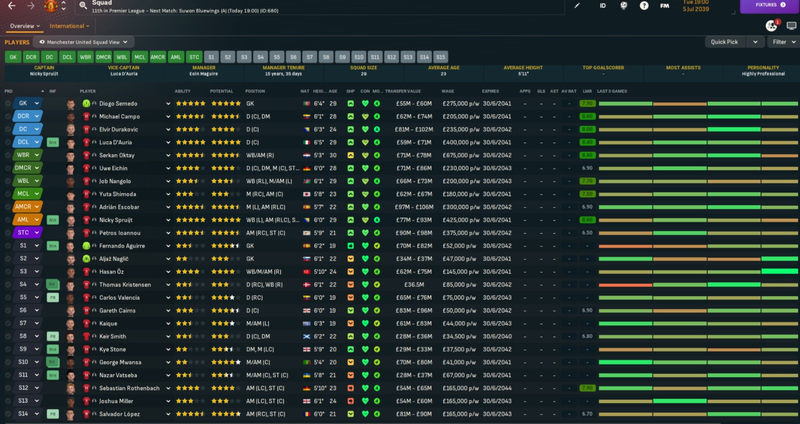The width and height of the screenshot is (800, 424).
Task: Open the STC position dropdown arrow
Action: [36, 232]
